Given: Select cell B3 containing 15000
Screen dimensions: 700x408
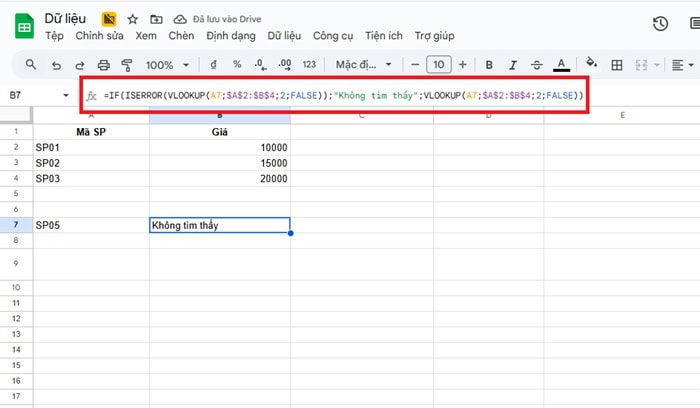Looking at the screenshot, I should (x=220, y=162).
